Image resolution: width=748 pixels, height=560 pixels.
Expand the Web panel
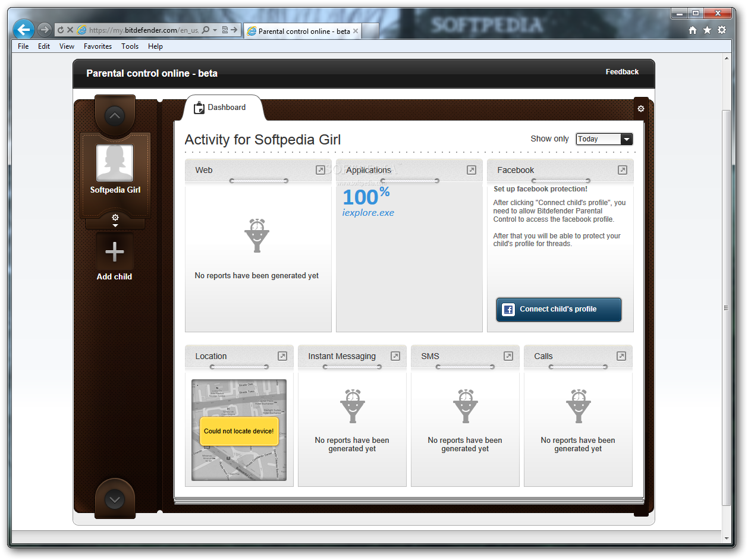coord(320,170)
